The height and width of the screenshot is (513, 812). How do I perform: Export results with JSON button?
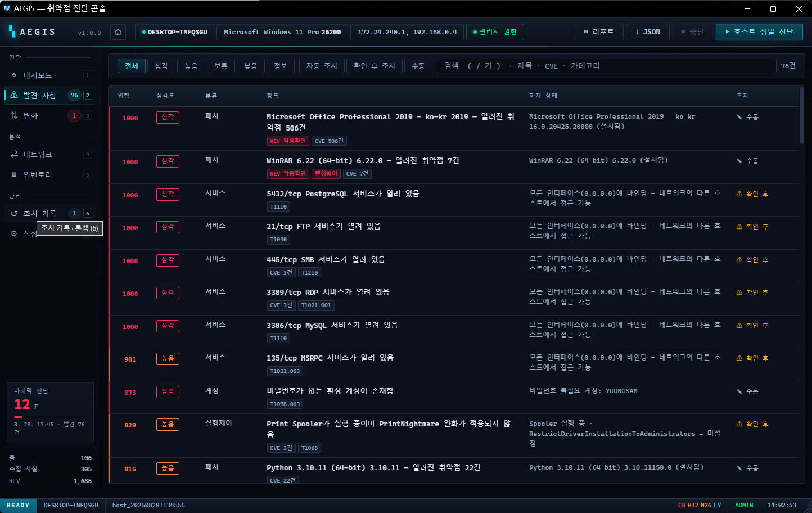(x=648, y=32)
